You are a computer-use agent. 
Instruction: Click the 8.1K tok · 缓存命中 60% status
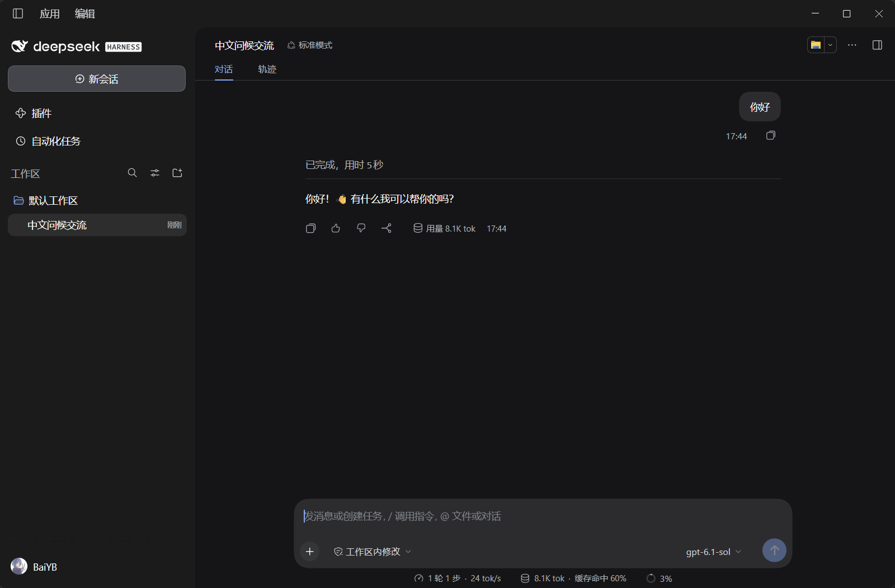click(x=573, y=578)
